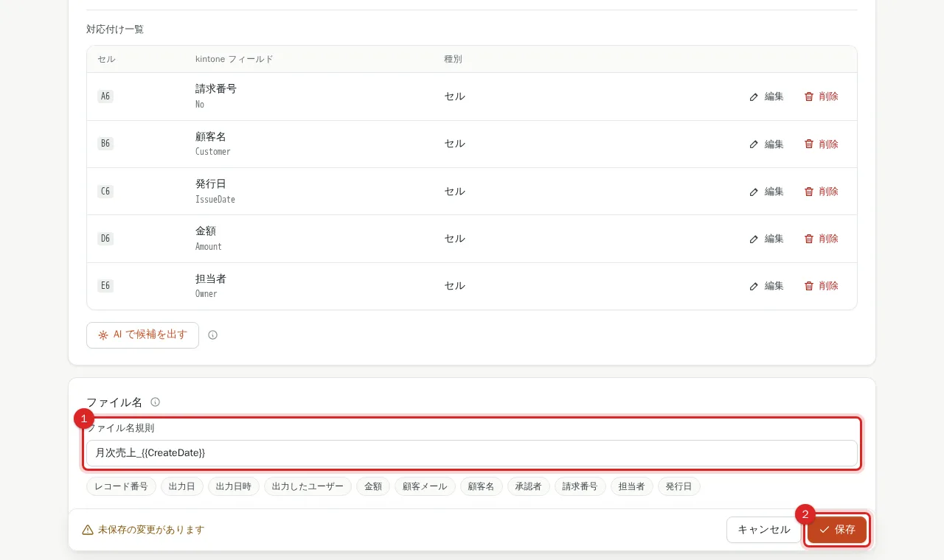This screenshot has height=560, width=944.
Task: Click the キャンセル button
Action: pyautogui.click(x=764, y=530)
